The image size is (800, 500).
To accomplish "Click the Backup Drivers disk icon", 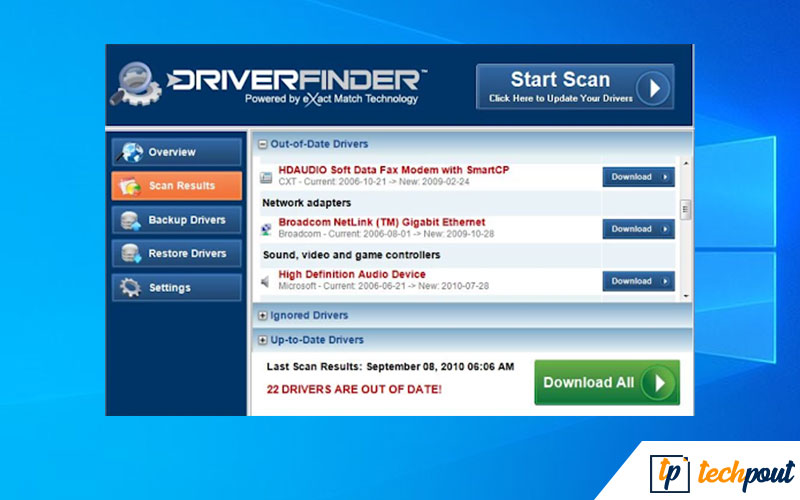I will click(x=131, y=220).
